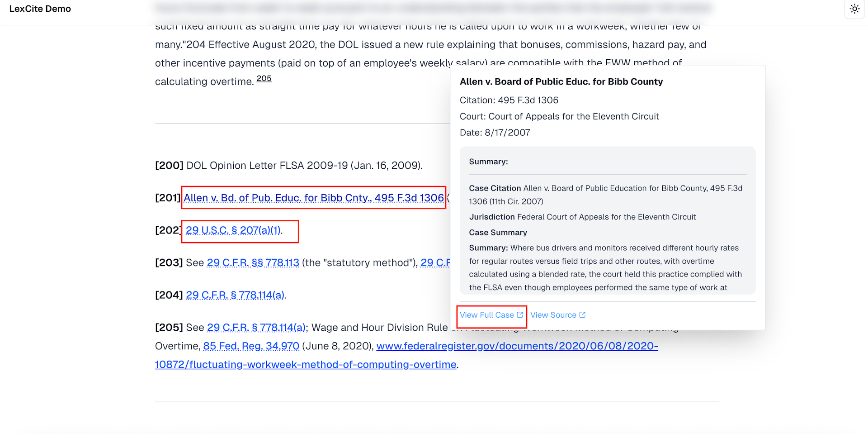Toggle light/dark theme with the sun icon

[854, 9]
